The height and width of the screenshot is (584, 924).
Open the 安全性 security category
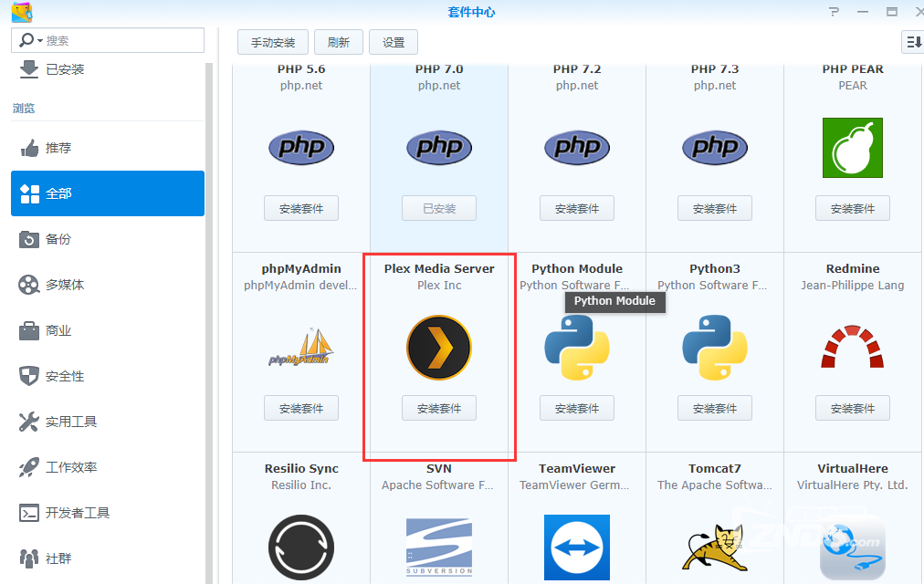point(108,376)
